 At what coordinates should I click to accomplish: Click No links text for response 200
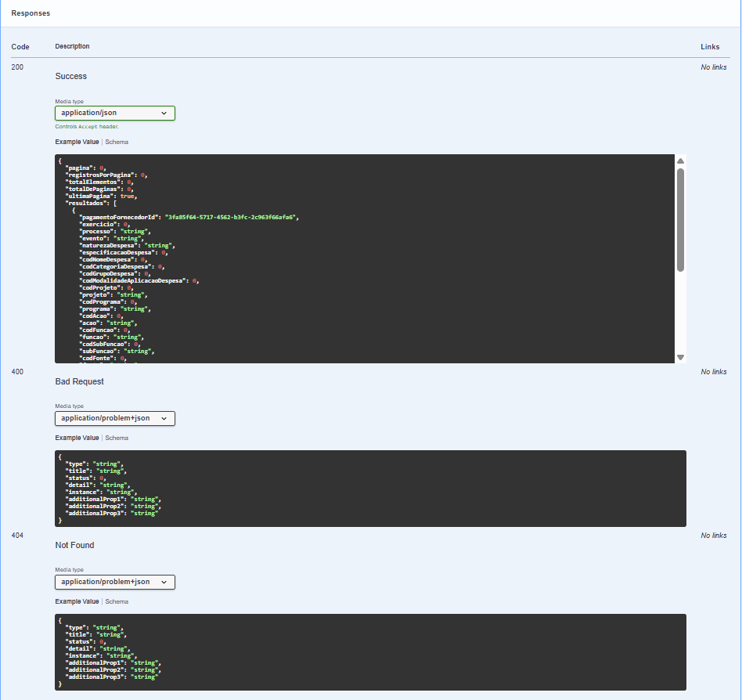coord(714,67)
